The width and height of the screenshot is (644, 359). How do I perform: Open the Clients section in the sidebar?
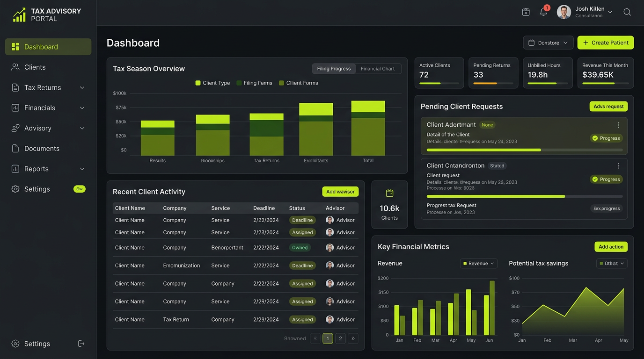[x=33, y=67]
